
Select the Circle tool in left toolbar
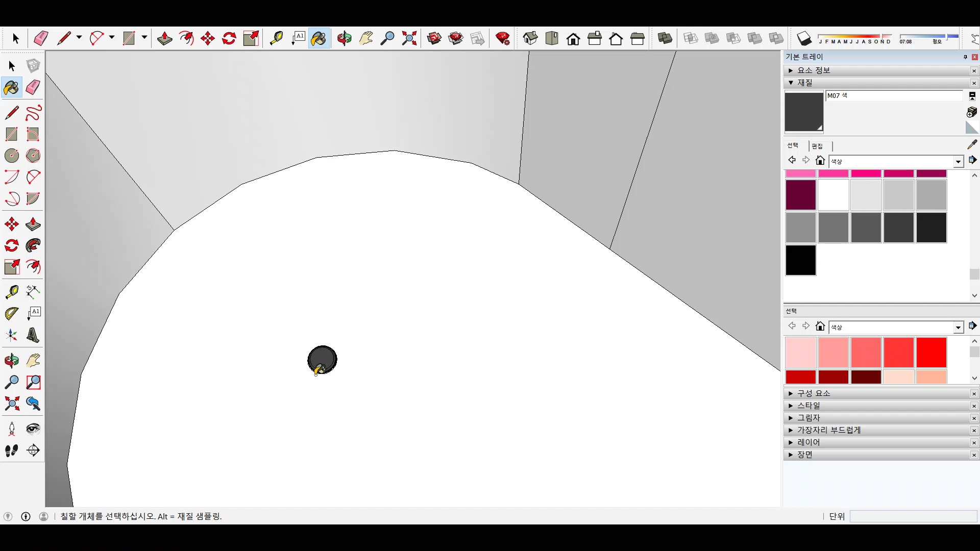pos(12,156)
